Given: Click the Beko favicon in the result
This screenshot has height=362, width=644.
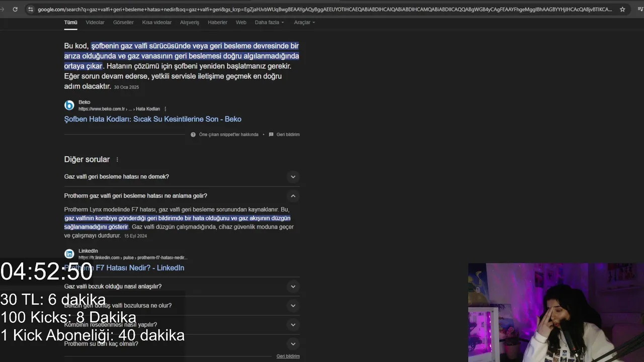Looking at the screenshot, I should [69, 105].
